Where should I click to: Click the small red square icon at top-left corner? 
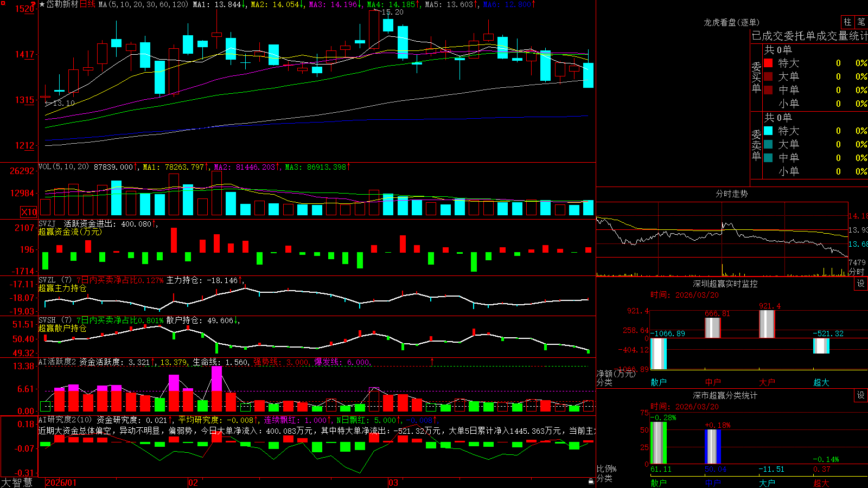[x=2, y=2]
